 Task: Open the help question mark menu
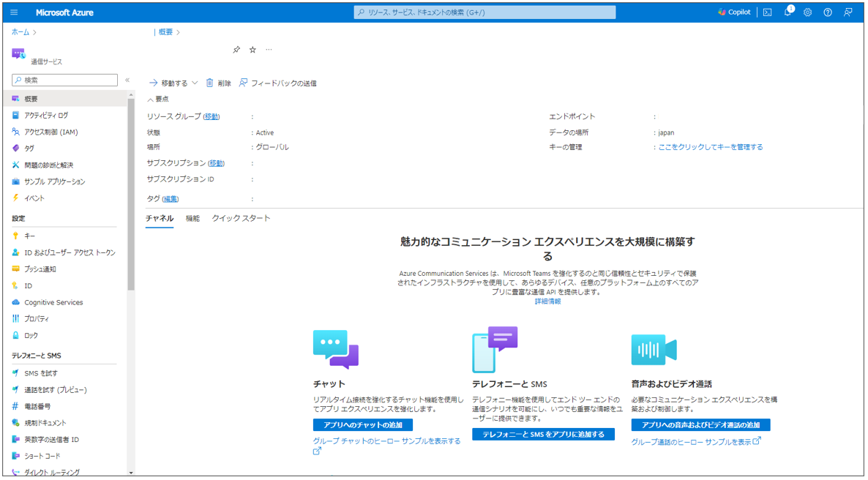pos(828,12)
